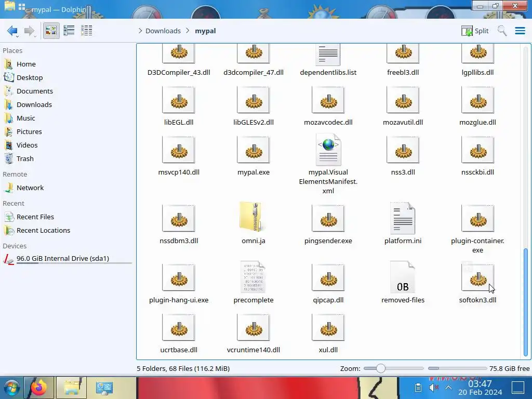Click mypal in the breadcrumb path
The height and width of the screenshot is (399, 532).
(205, 31)
